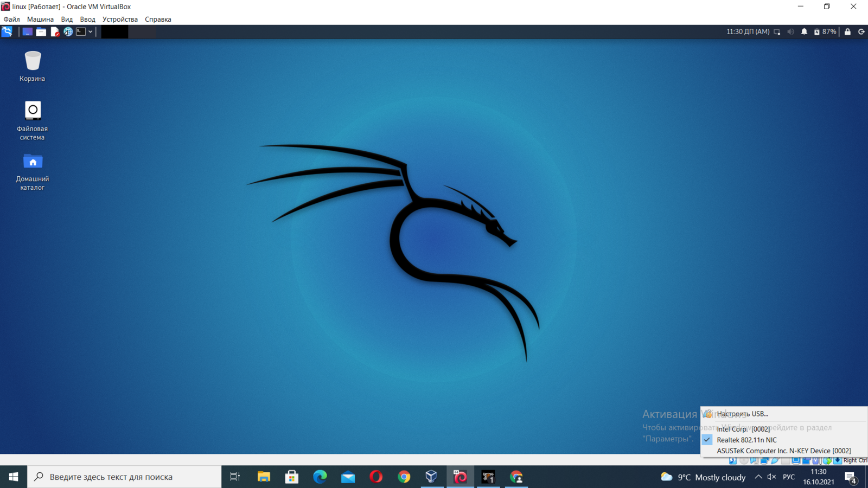The height and width of the screenshot is (488, 868).
Task: Open the notifications bell in Kali panel
Action: [804, 32]
